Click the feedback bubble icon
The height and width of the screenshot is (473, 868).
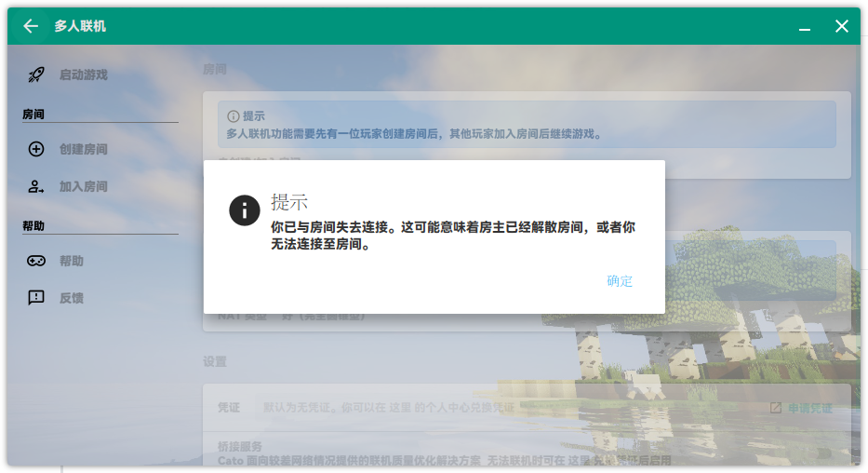[x=36, y=297]
